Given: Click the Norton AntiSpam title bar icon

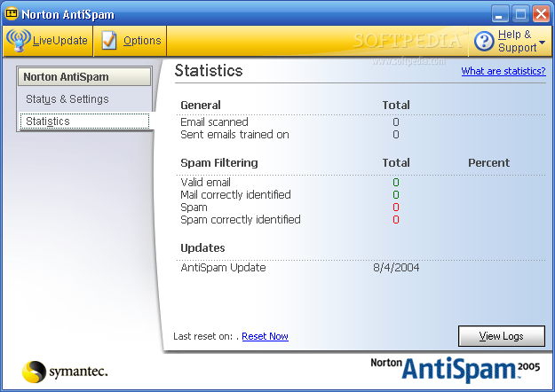Looking at the screenshot, I should [x=12, y=14].
